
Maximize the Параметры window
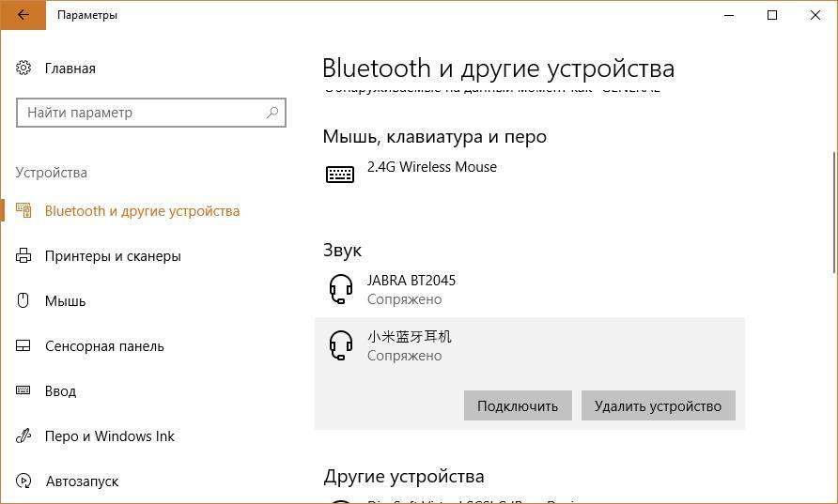[772, 15]
